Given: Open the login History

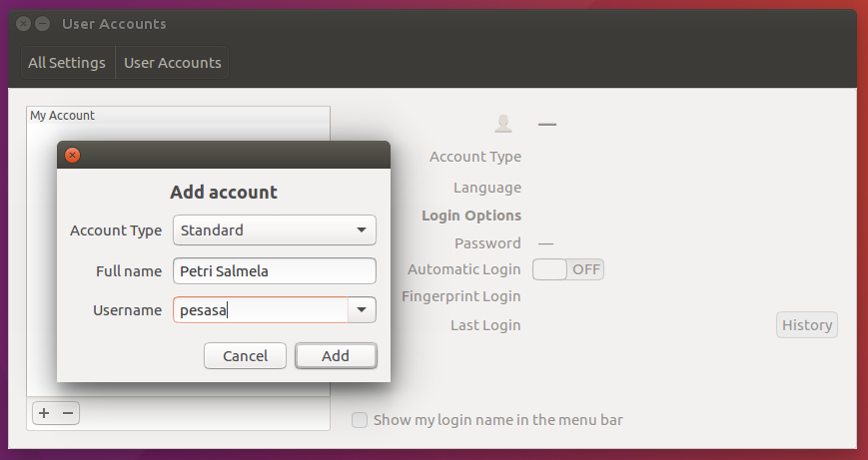Looking at the screenshot, I should [806, 325].
